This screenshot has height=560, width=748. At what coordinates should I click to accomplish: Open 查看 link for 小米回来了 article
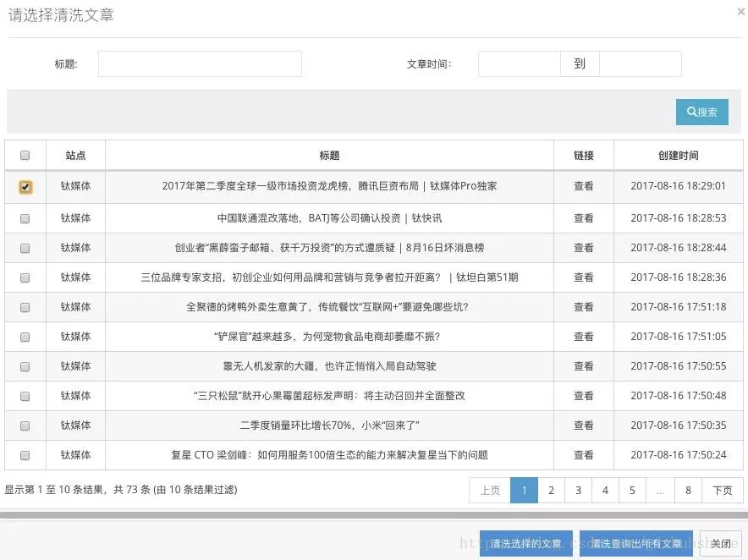[583, 425]
